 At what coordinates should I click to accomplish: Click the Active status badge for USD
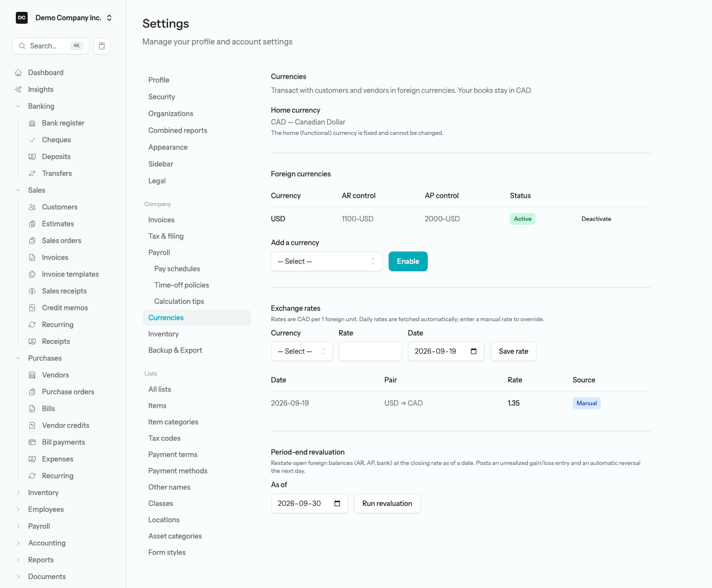(523, 219)
